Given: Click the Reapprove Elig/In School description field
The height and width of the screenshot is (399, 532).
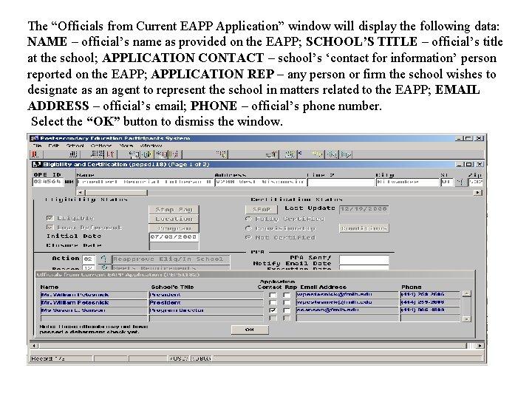Looking at the screenshot, I should [171, 259].
